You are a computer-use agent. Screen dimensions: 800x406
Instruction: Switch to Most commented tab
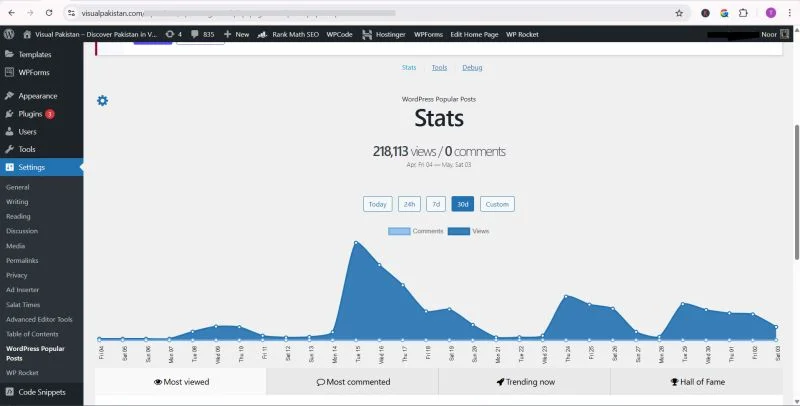coord(353,382)
